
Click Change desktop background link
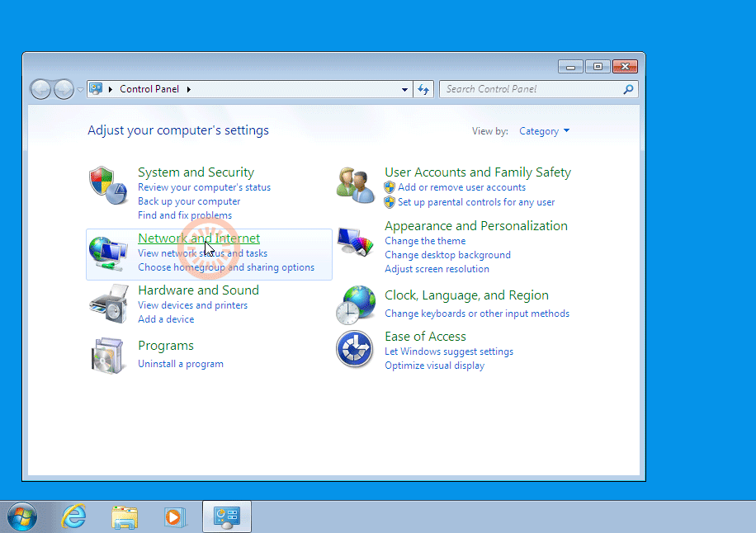coord(447,254)
